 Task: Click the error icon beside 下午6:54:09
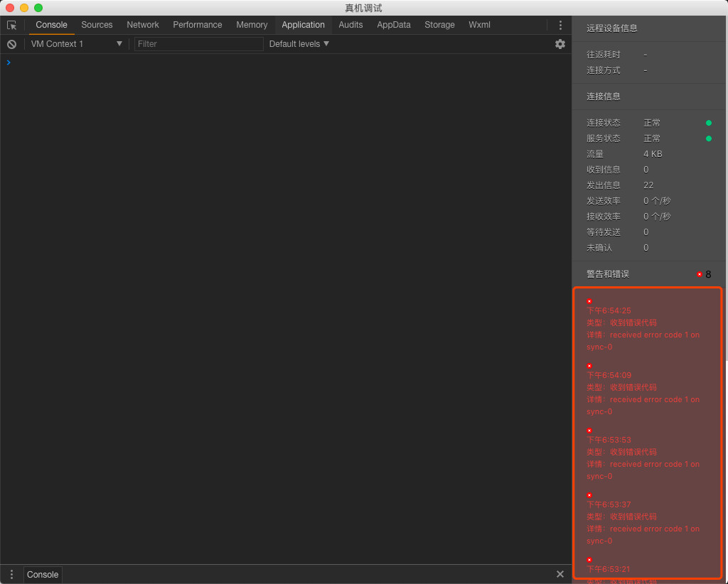click(x=589, y=365)
